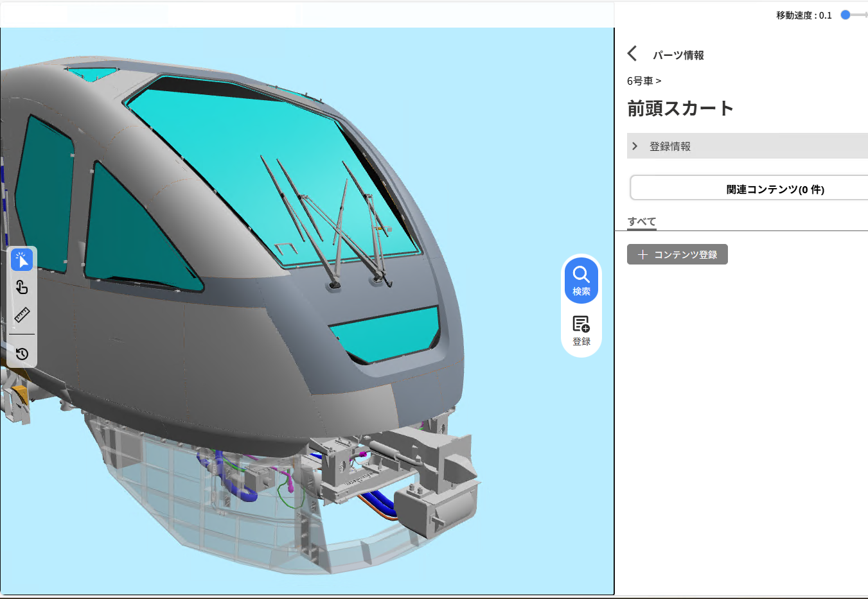The width and height of the screenshot is (868, 599).
Task: Click the history restore view icon
Action: pos(22,354)
